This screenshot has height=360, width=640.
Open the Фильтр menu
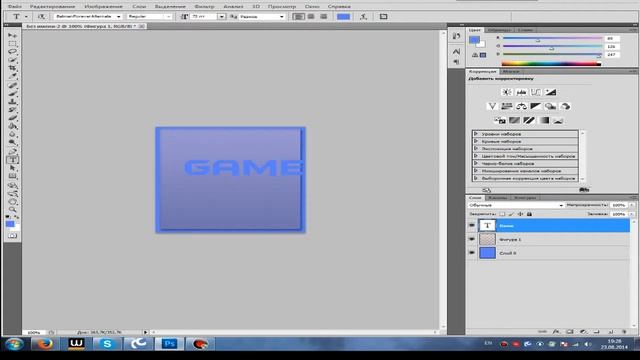tap(204, 6)
